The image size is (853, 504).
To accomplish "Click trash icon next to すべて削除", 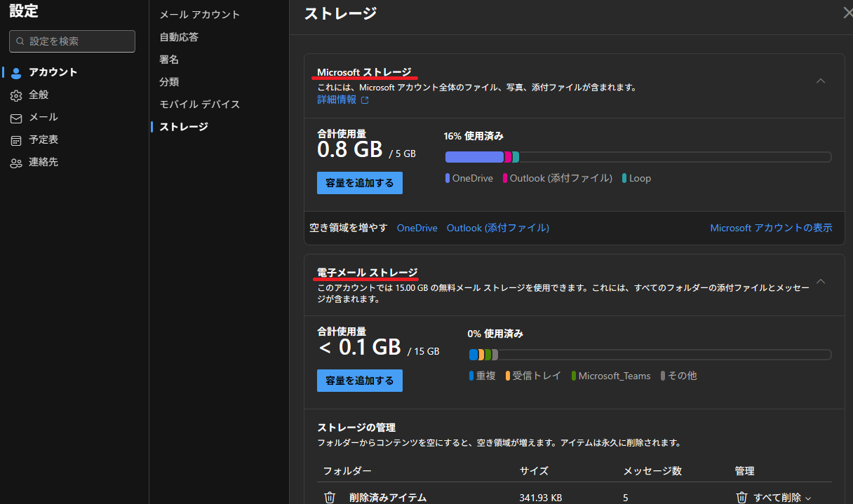I will point(741,498).
